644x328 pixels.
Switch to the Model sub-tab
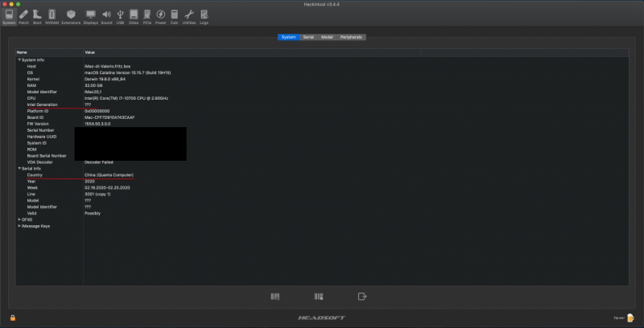tap(327, 37)
